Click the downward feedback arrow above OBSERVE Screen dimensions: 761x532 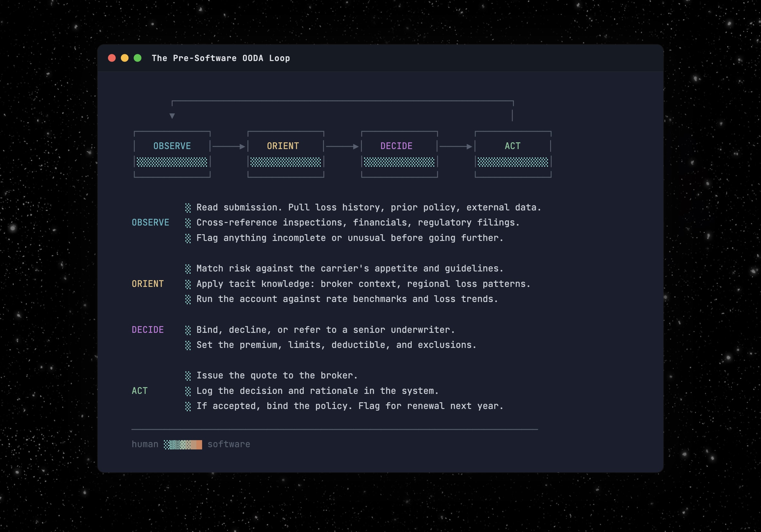pos(172,116)
